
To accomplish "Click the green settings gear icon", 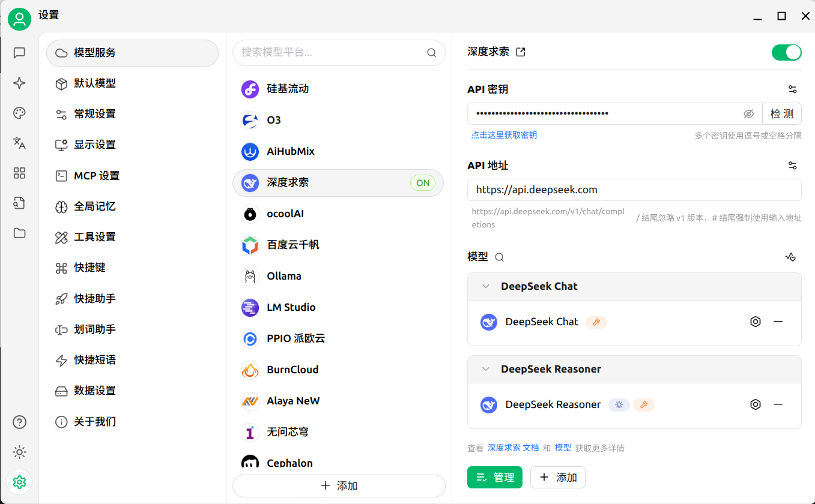I will click(19, 482).
